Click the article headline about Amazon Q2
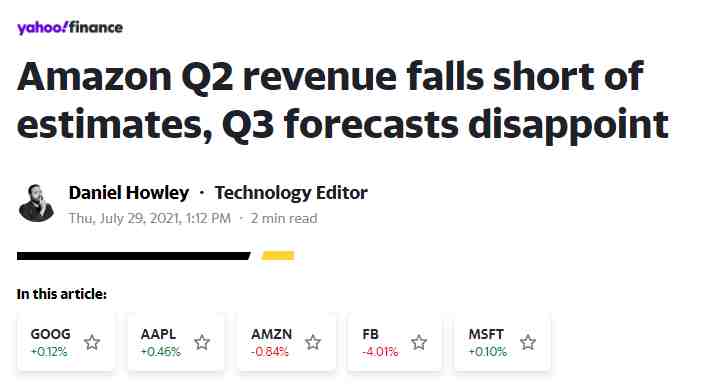The image size is (726, 389). [x=343, y=100]
